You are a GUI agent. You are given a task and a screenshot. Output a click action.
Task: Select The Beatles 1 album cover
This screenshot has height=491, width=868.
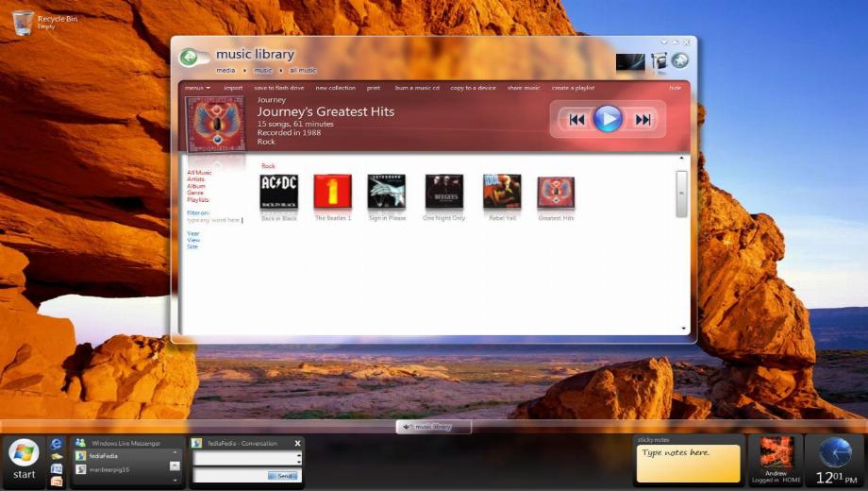[333, 191]
